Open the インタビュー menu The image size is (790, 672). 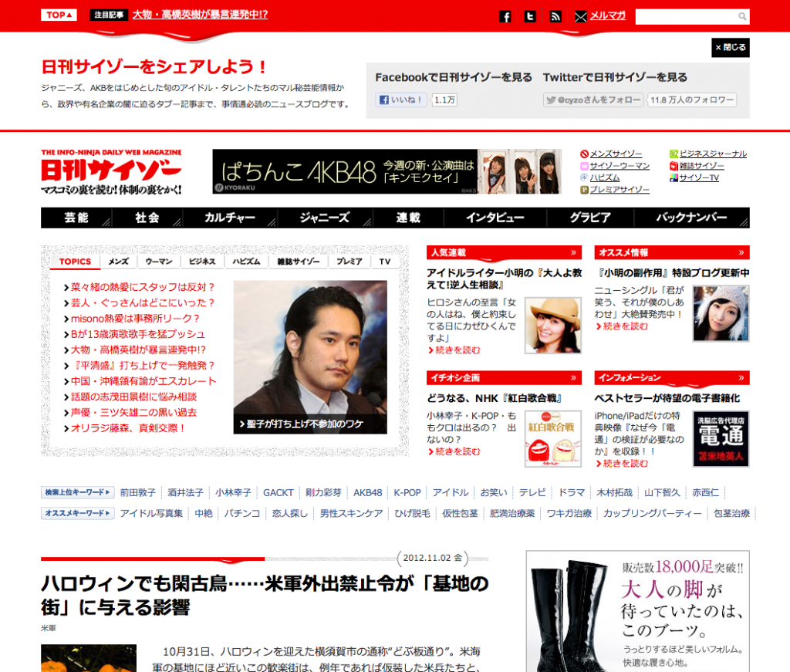coord(495,218)
